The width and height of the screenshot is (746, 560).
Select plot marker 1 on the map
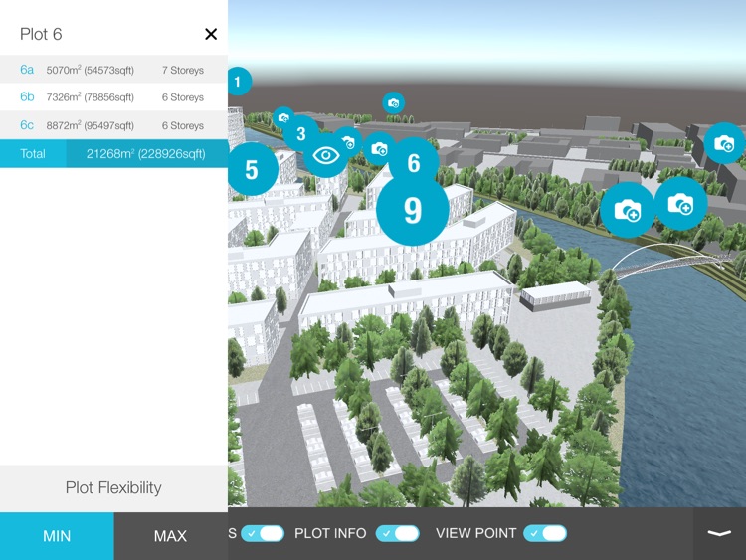[x=240, y=82]
